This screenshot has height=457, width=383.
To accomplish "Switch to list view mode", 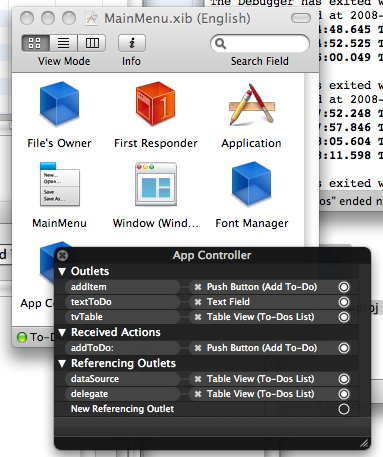I will click(x=64, y=43).
